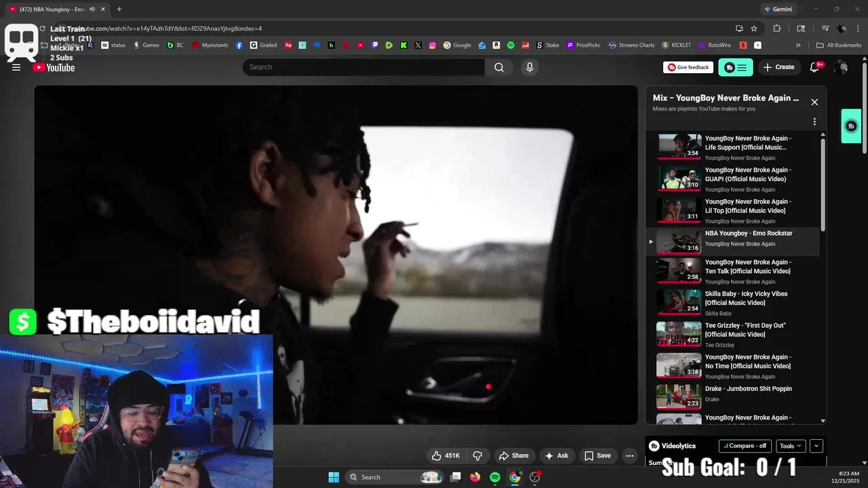Play Tee Grizzley - First Day Out from playlist
Viewport: 868px width, 488px height.
pyautogui.click(x=734, y=335)
